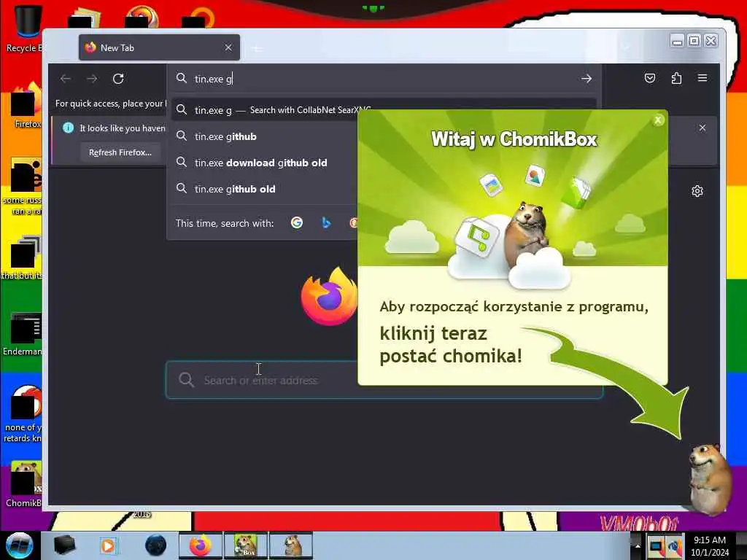Select suggestion tin.exe download github old
The image size is (747, 560).
[264, 163]
